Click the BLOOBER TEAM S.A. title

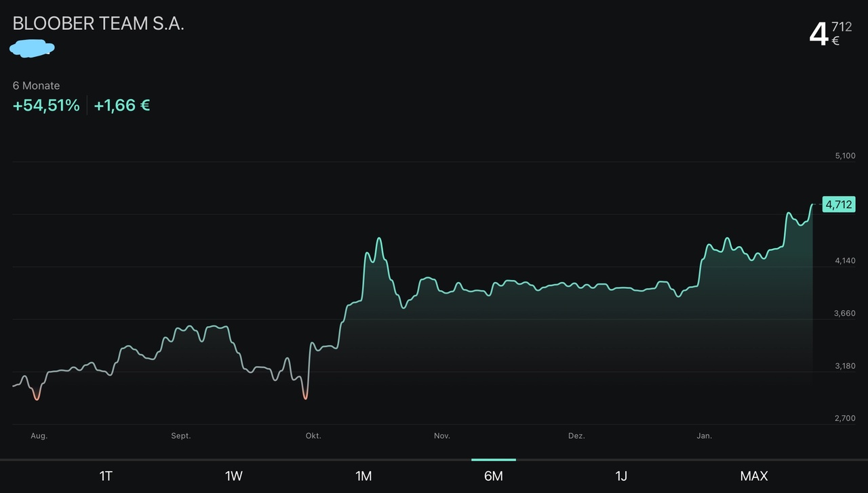[x=98, y=23]
